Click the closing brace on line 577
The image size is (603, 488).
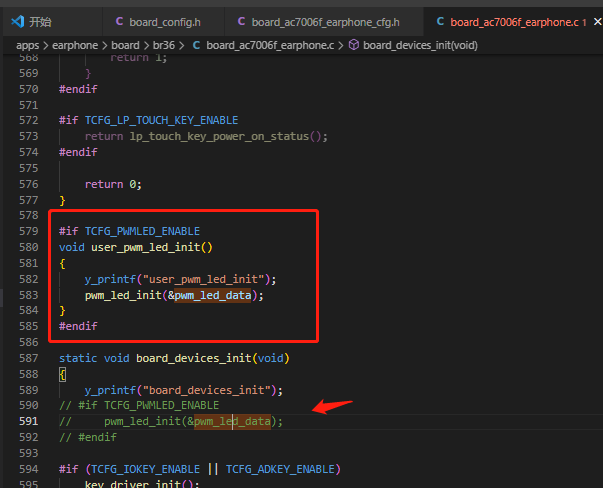point(62,201)
